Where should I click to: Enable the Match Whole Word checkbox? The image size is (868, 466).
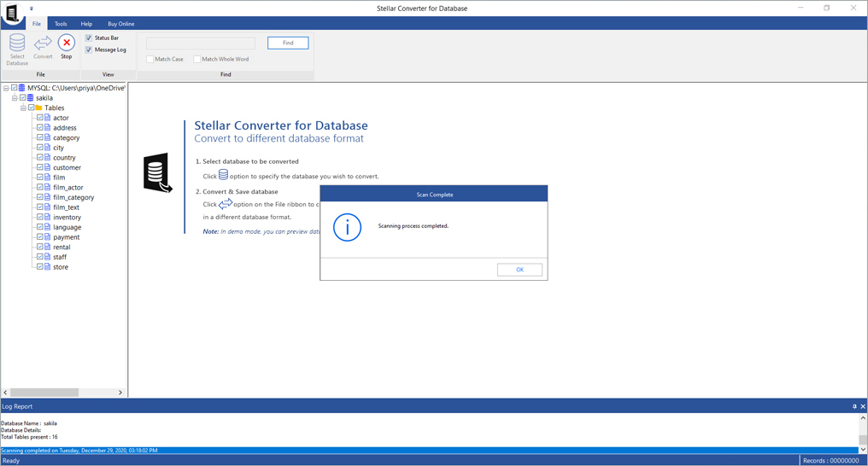point(197,59)
